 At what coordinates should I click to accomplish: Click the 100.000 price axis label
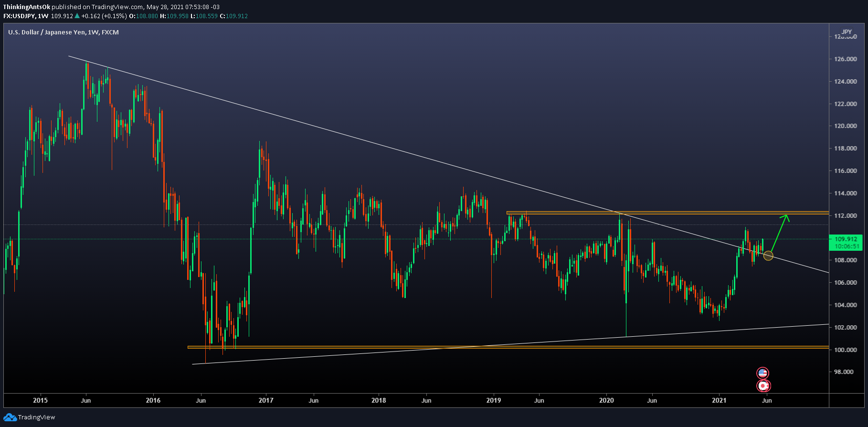click(845, 350)
